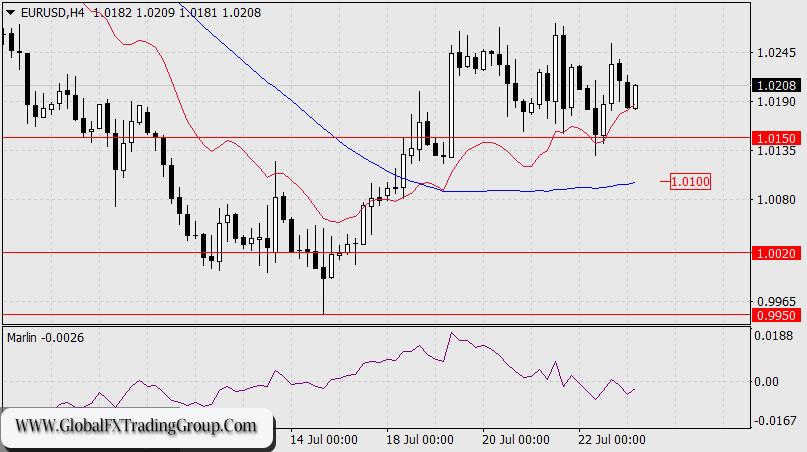Click the triangle next to EURUSD,H4 title
Image resolution: width=807 pixels, height=452 pixels.
coord(10,13)
